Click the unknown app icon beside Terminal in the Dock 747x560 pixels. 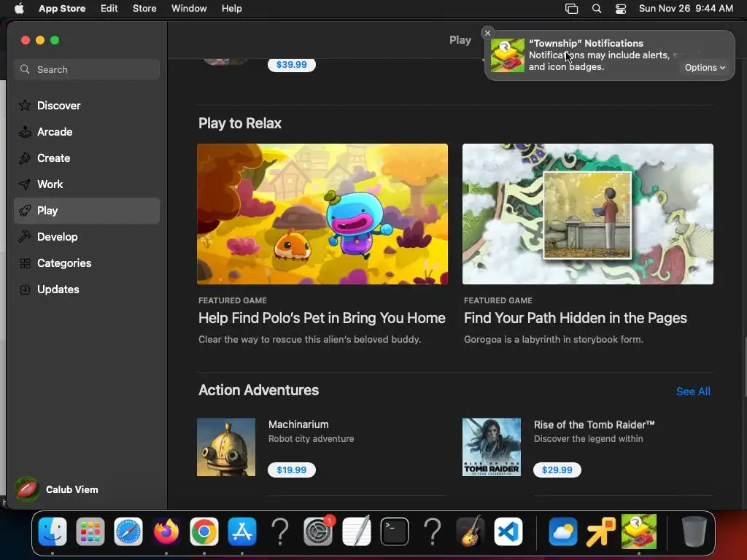(x=433, y=532)
